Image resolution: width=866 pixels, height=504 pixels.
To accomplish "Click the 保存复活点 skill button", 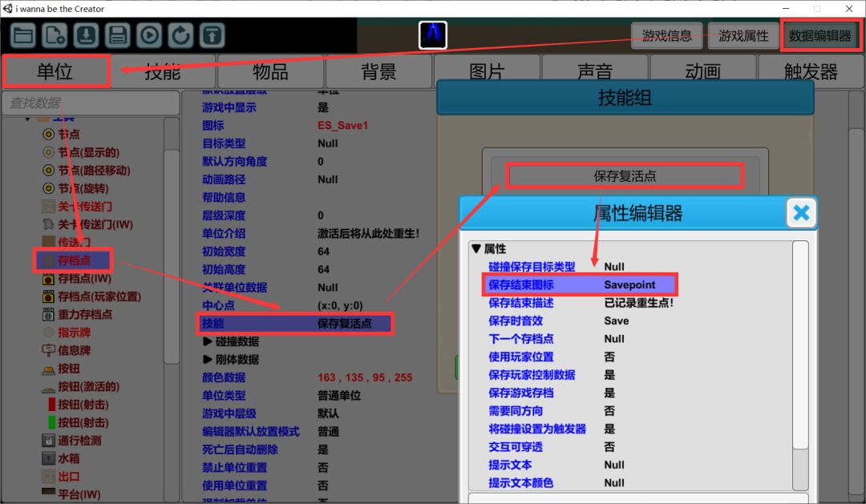I will point(625,175).
